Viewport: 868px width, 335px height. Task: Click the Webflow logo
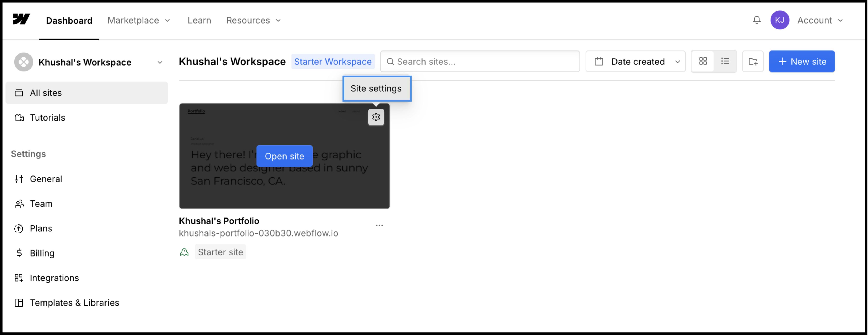[21, 20]
